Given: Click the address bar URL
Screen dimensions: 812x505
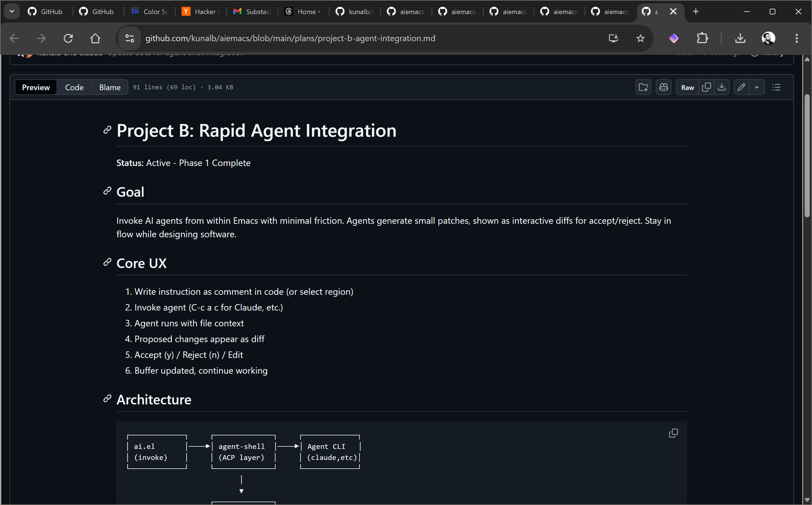Looking at the screenshot, I should 290,38.
